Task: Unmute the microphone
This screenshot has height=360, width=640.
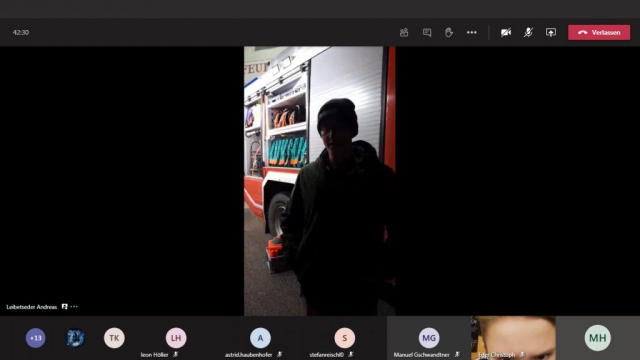Action: pyautogui.click(x=528, y=33)
